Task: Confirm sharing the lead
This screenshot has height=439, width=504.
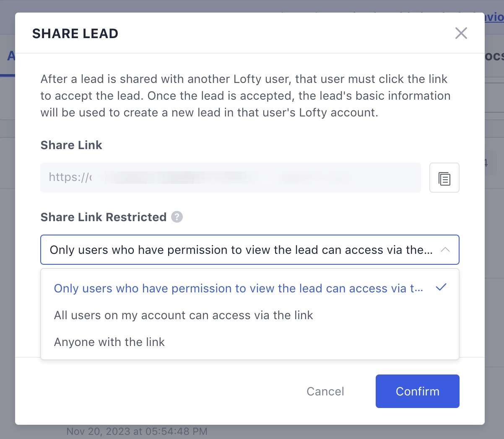Action: tap(418, 391)
